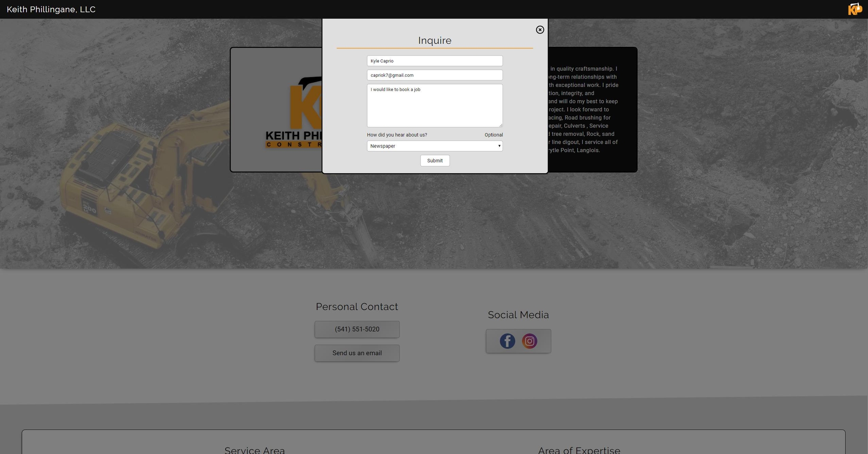This screenshot has width=868, height=454.
Task: Select the Service Area heading
Action: 254,450
